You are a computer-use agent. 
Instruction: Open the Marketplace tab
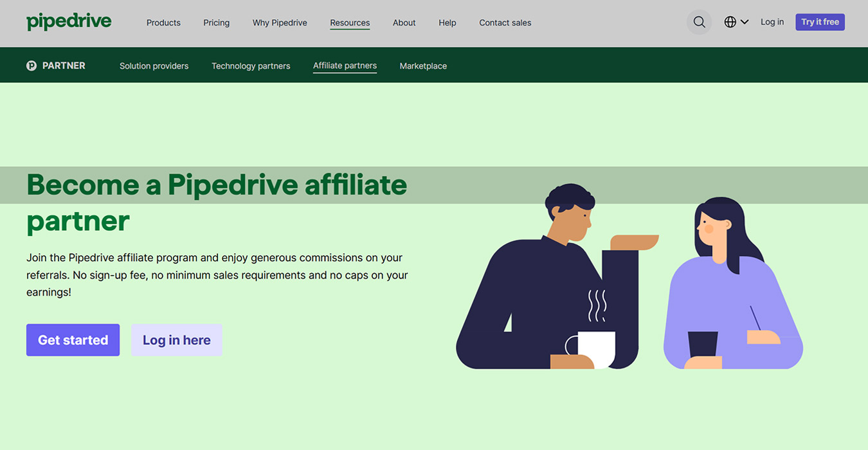423,66
